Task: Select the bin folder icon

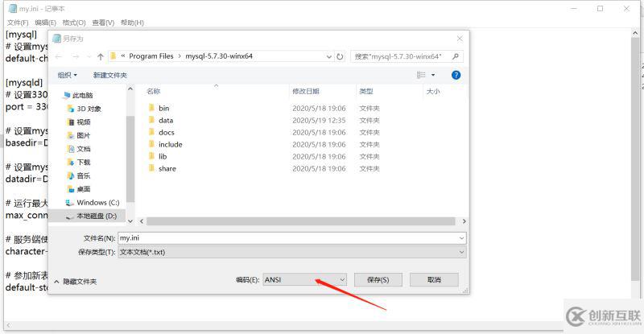Action: point(151,108)
